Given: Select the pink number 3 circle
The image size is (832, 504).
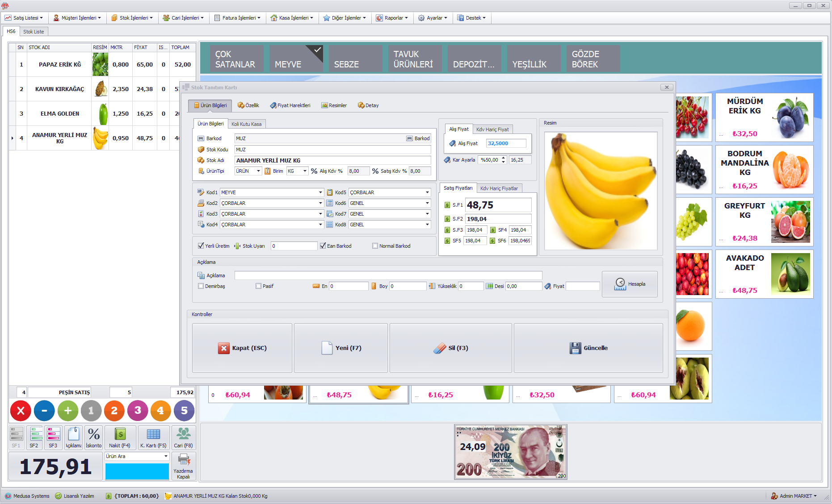Looking at the screenshot, I should 138,411.
